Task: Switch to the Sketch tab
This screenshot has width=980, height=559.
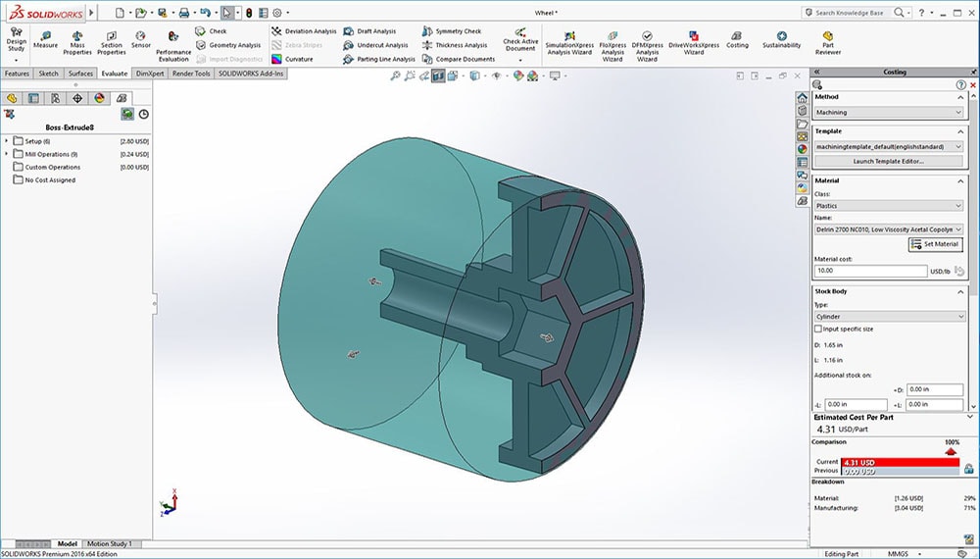Action: (48, 74)
